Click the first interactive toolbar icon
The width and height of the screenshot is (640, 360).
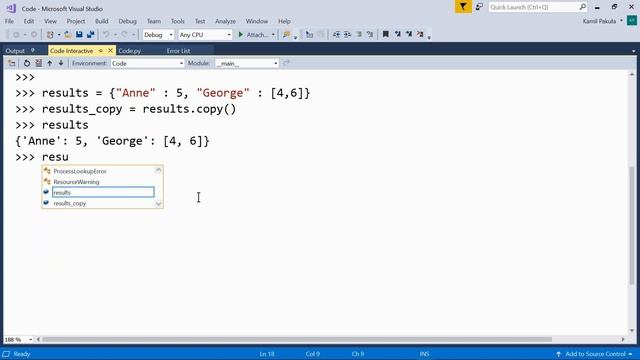[x=11, y=63]
